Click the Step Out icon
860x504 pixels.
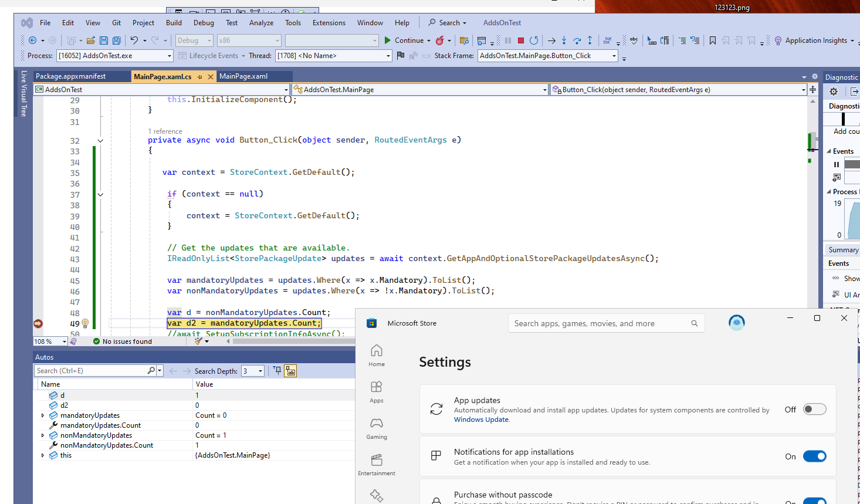(x=590, y=40)
